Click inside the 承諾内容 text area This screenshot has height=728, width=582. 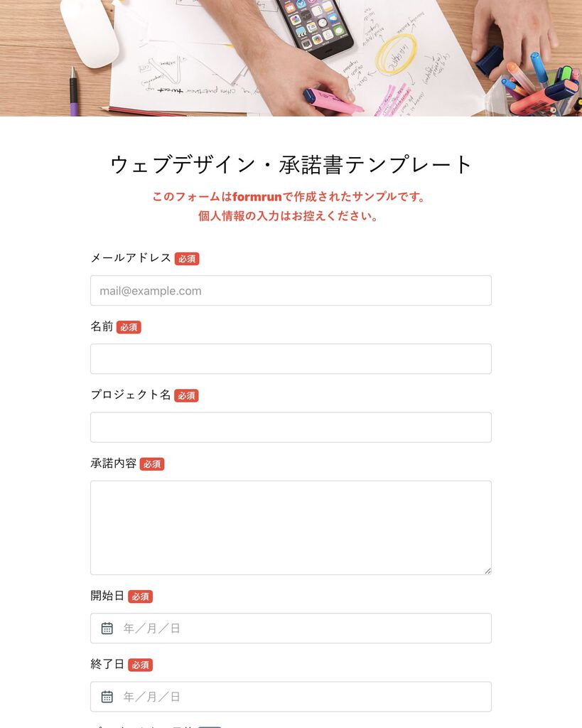[x=291, y=528]
